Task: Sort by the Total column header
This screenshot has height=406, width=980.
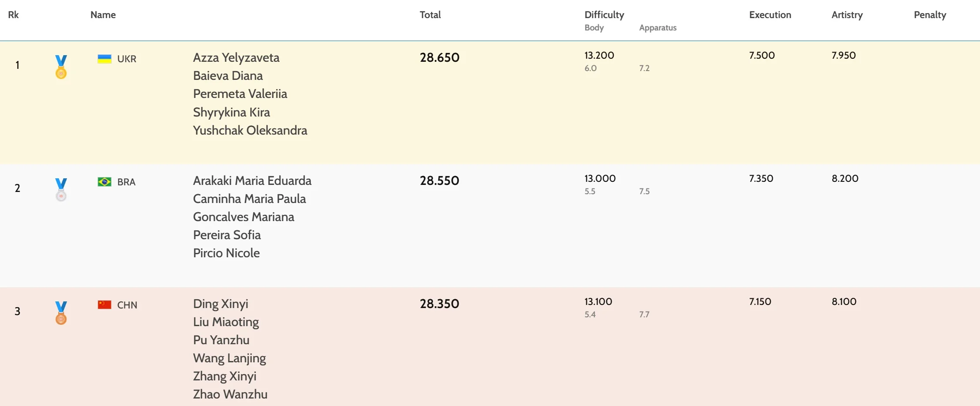Action: (x=430, y=15)
